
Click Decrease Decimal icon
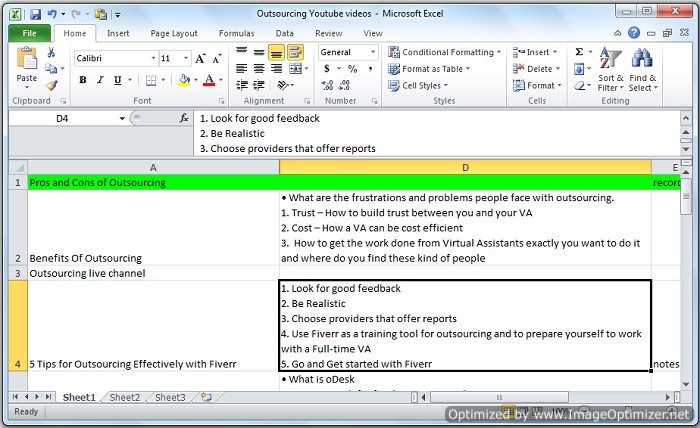tap(344, 85)
